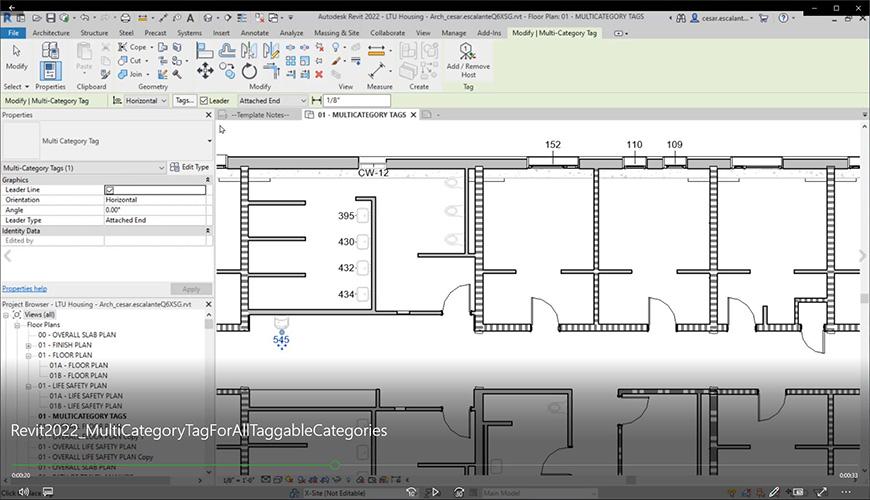Switch to Annotate ribbon tab
The width and height of the screenshot is (870, 500).
tap(255, 33)
